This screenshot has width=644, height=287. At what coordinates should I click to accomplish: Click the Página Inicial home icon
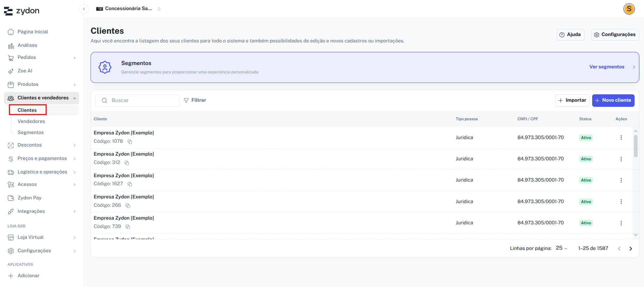[x=11, y=32]
